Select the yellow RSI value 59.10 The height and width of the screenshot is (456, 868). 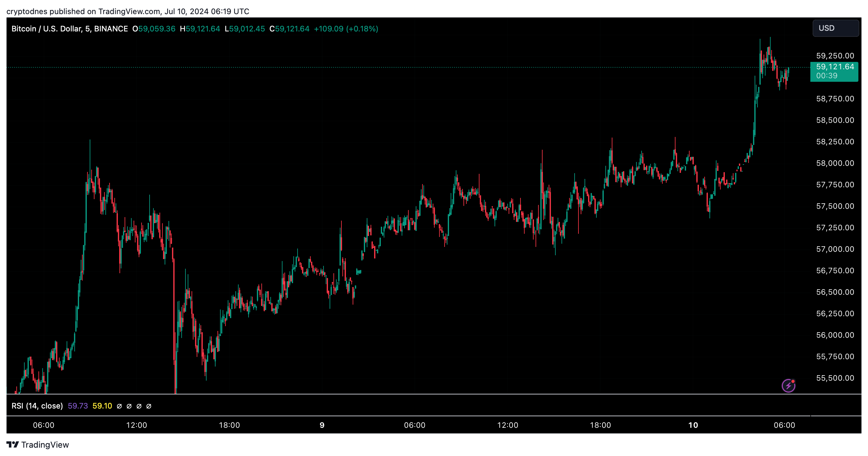coord(102,406)
